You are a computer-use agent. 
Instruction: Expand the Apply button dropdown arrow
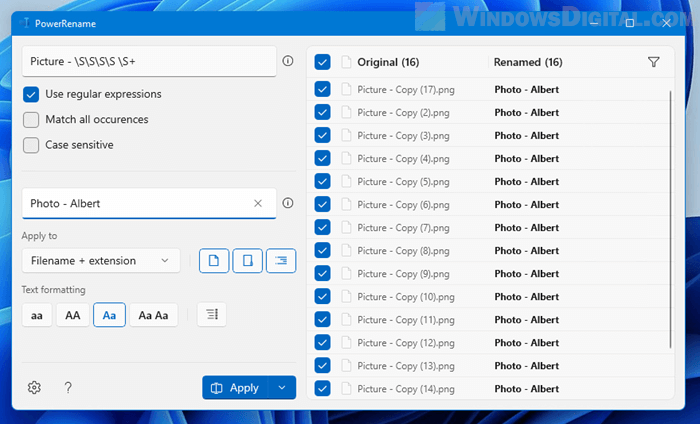[282, 388]
